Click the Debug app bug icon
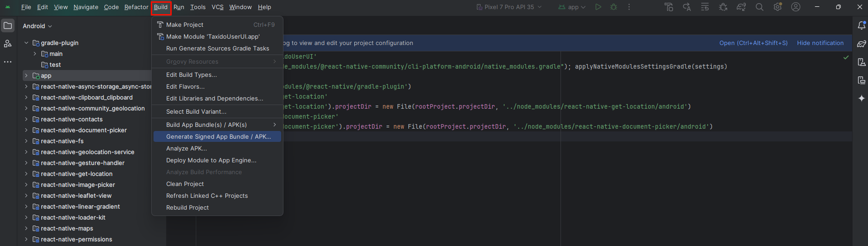This screenshot has width=868, height=246. pos(614,7)
